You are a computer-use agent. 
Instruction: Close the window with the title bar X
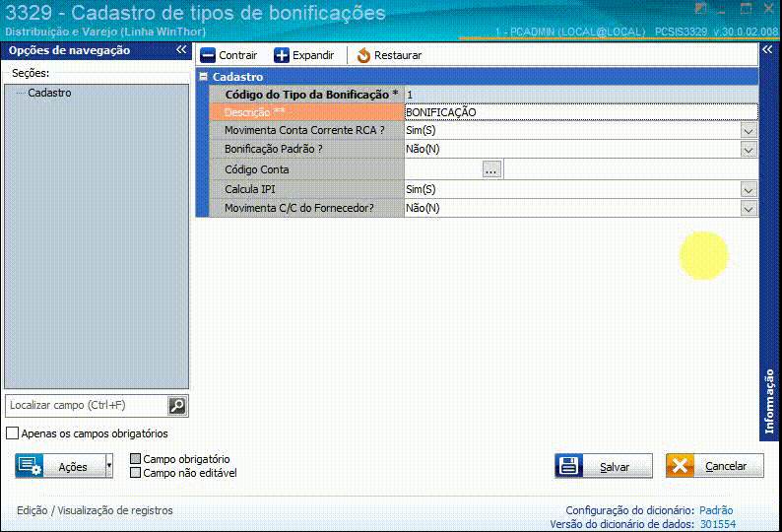769,9
